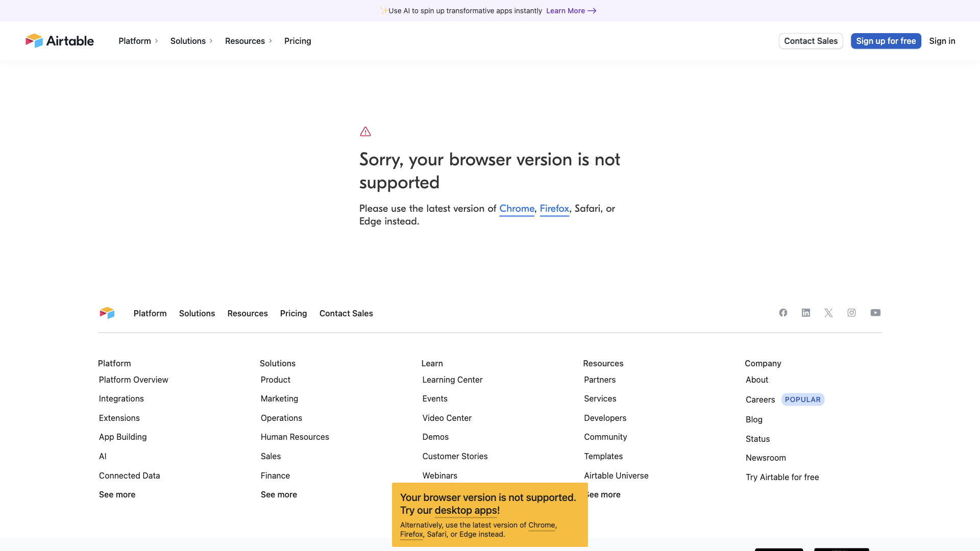Open Airtable's YouTube channel icon
Viewport: 980px width, 551px height.
click(875, 313)
